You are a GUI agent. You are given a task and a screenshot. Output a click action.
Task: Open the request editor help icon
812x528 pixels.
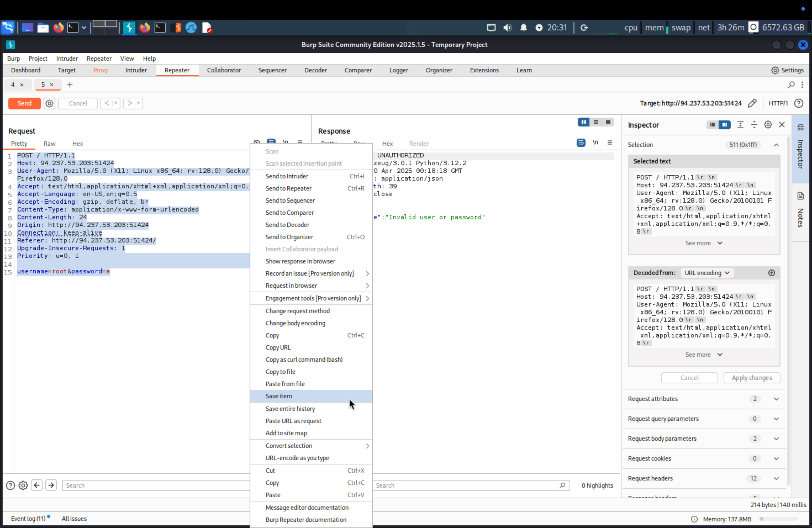click(x=10, y=485)
